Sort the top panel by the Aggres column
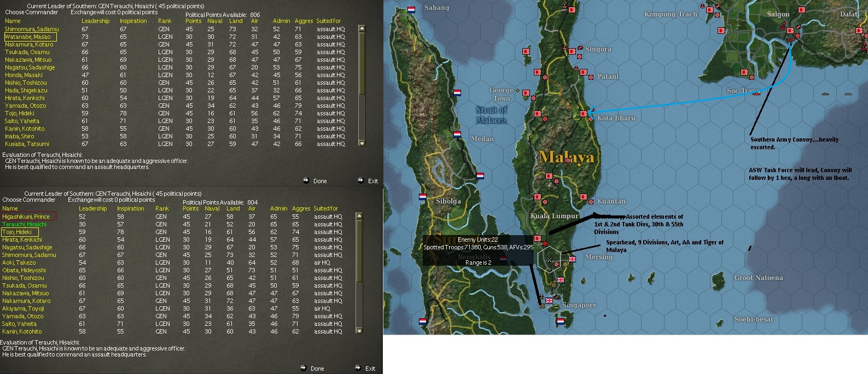 click(304, 21)
